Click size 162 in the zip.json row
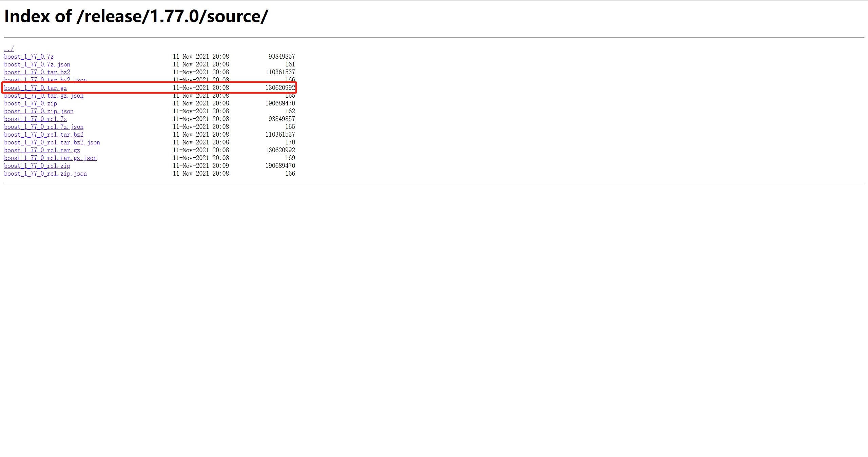The image size is (868, 457). [290, 111]
